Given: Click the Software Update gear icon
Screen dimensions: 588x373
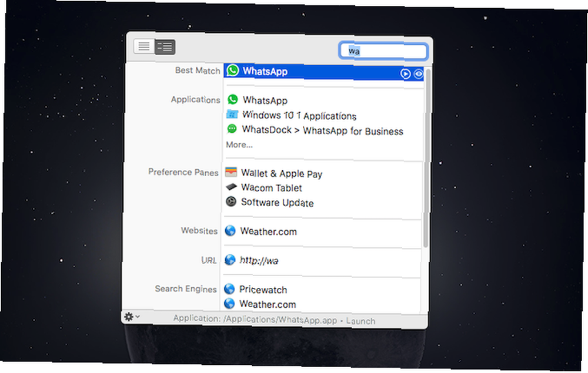Looking at the screenshot, I should click(231, 201).
